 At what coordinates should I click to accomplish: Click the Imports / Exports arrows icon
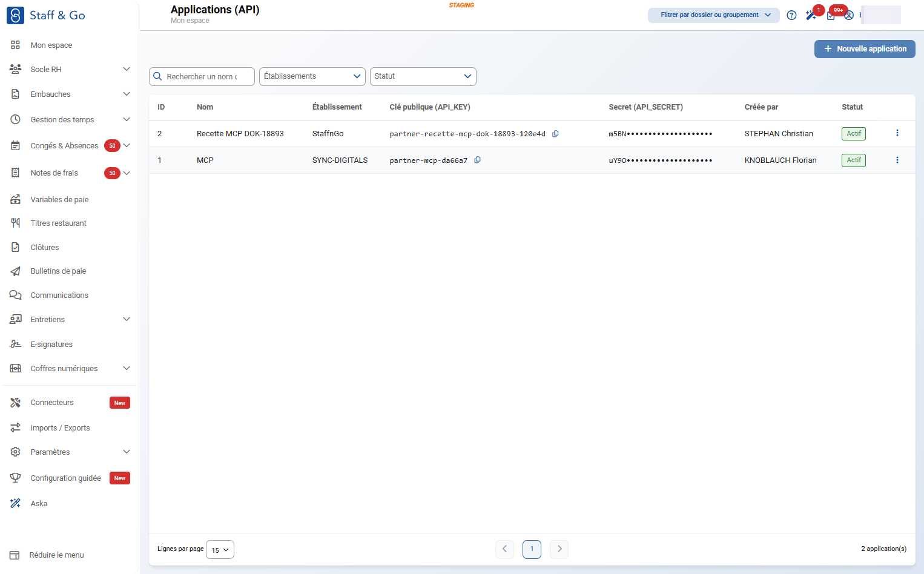coord(16,428)
